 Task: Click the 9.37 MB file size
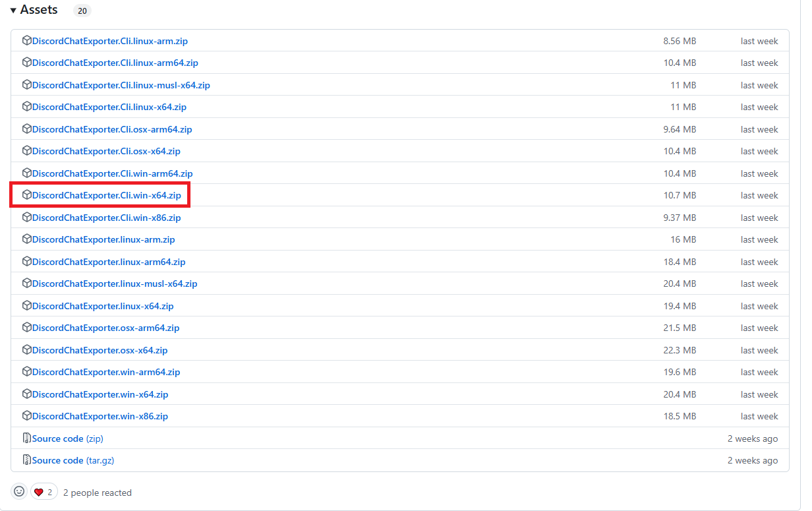coord(680,218)
